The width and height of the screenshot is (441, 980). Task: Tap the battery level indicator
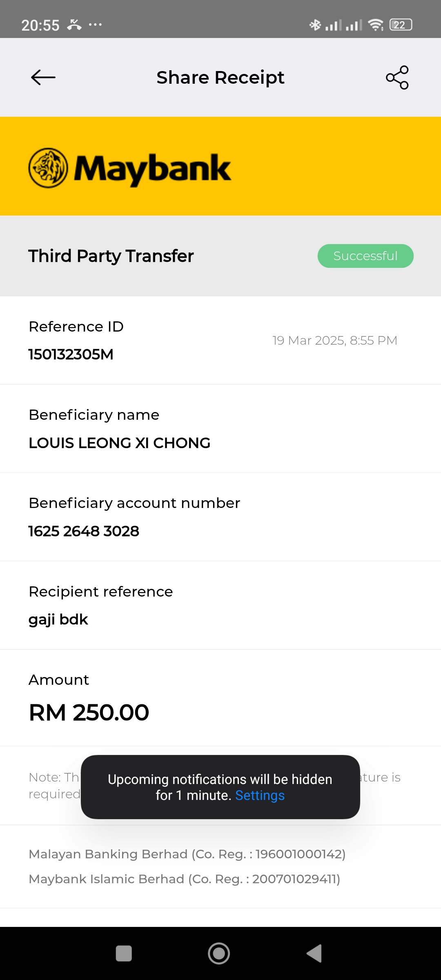pyautogui.click(x=401, y=25)
